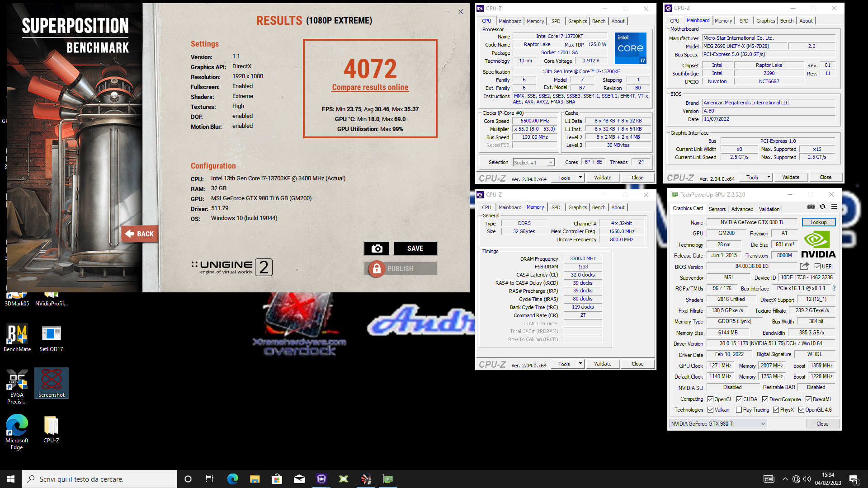Expand Tools arrow in CPU-Z Mainboard window
Viewport: 868px width, 488px height.
click(x=769, y=178)
